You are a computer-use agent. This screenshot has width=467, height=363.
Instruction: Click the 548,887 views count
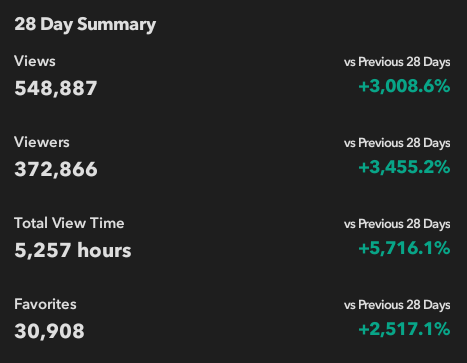[56, 88]
